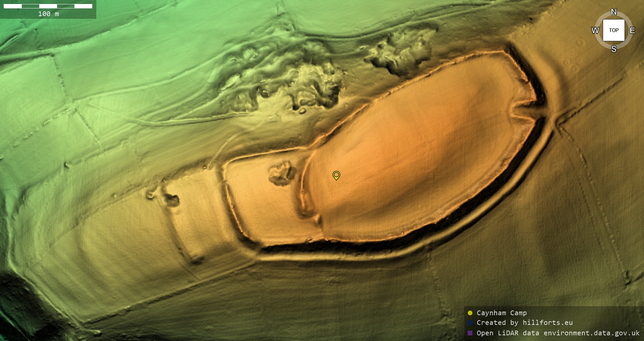The image size is (644, 341).
Task: Click the N letter on the compass
Action: pyautogui.click(x=614, y=12)
